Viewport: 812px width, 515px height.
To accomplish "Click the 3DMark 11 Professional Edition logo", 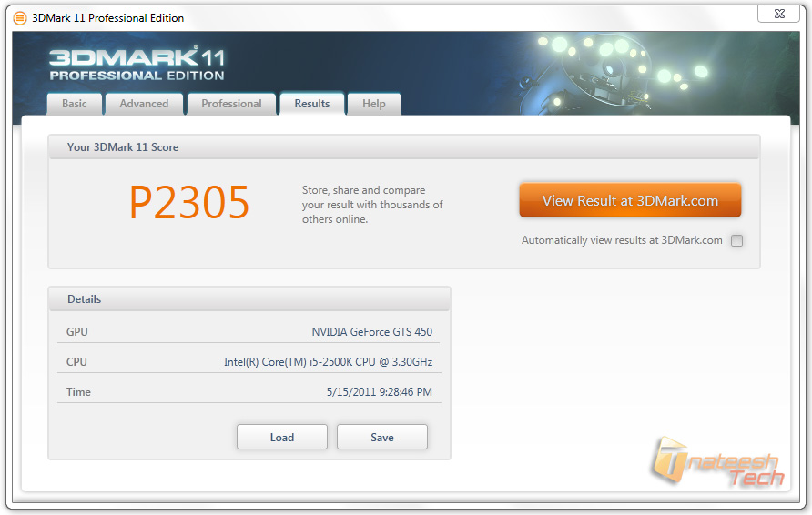I will click(137, 64).
